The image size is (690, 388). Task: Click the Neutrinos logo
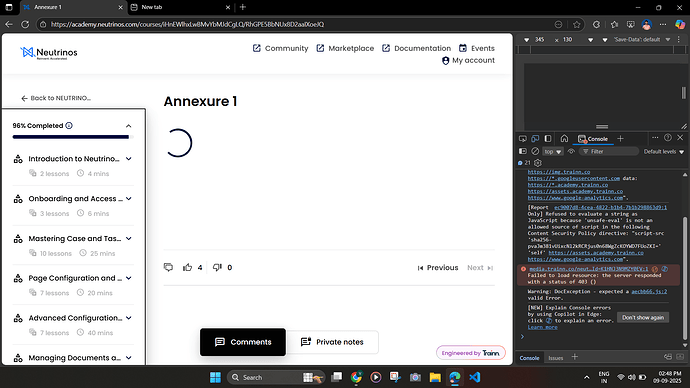[x=48, y=53]
